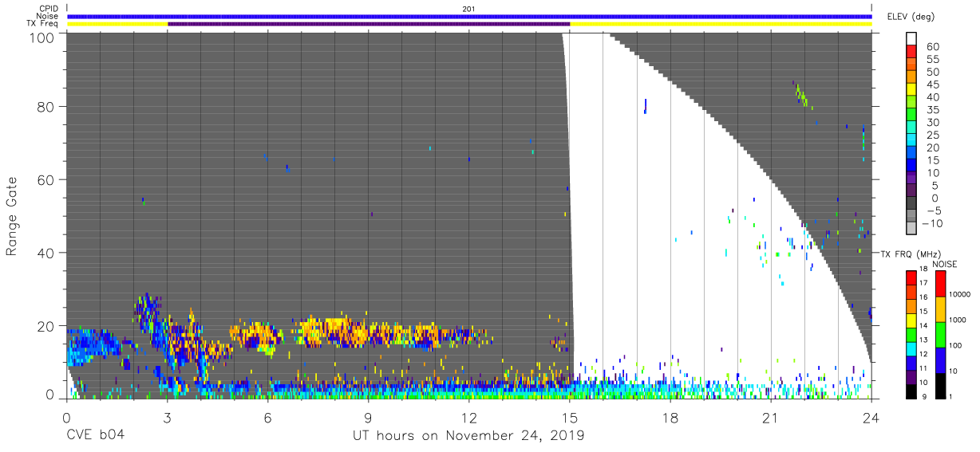This screenshot has height=452, width=980.
Task: Click the ELEV legend value '30'
Action: (x=933, y=122)
